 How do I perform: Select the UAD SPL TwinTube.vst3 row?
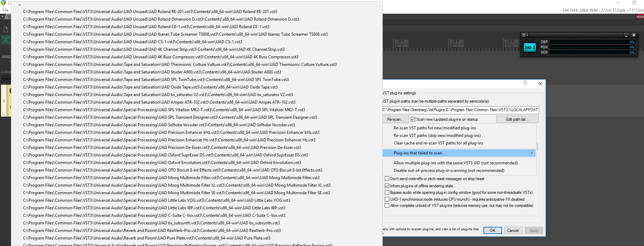tap(196, 80)
